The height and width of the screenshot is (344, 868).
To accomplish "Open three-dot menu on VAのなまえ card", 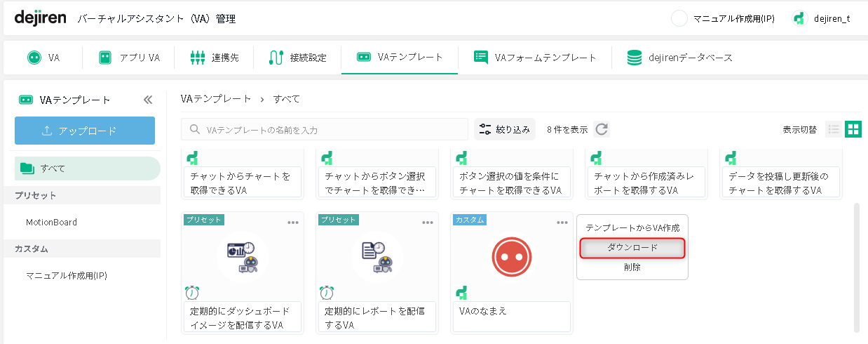I will (562, 223).
